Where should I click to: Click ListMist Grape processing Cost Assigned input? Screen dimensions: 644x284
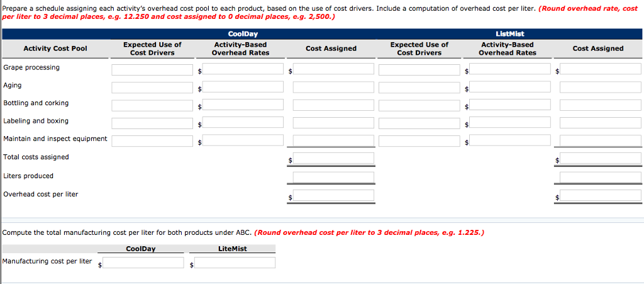pyautogui.click(x=601, y=69)
